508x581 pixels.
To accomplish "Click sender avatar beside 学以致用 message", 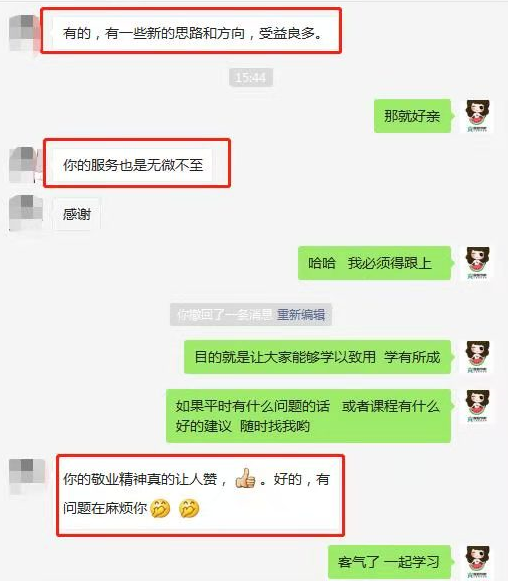I will pyautogui.click(x=477, y=357).
